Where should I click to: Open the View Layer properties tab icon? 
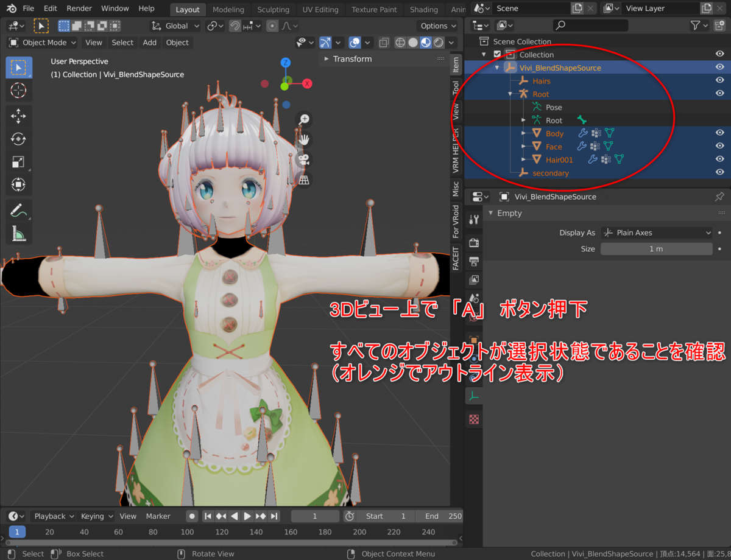[x=474, y=280]
